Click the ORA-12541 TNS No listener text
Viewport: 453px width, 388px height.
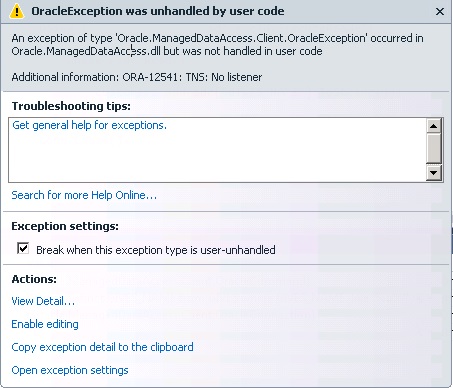pyautogui.click(x=192, y=77)
